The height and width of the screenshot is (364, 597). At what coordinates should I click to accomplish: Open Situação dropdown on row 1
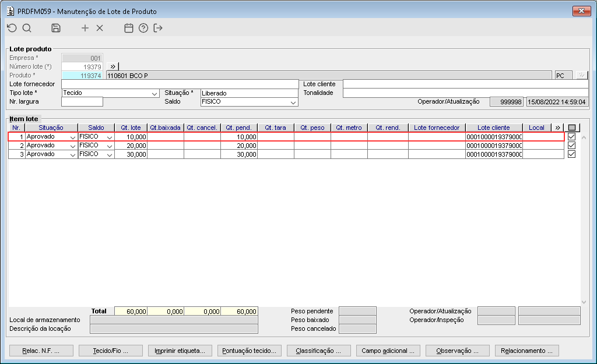click(x=72, y=137)
